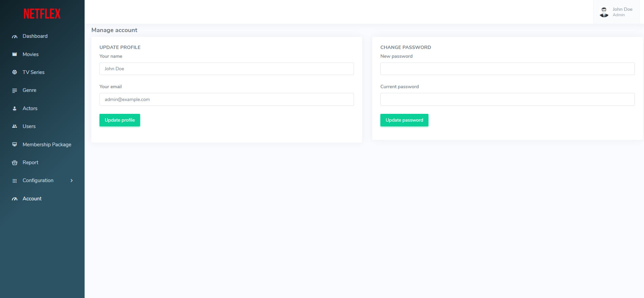Click the Current password field

coord(508,99)
